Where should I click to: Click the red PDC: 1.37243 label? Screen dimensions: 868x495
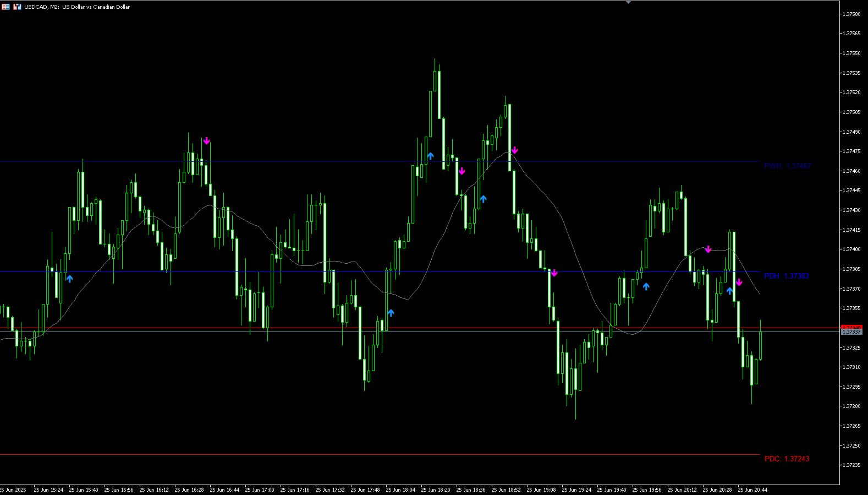click(787, 459)
